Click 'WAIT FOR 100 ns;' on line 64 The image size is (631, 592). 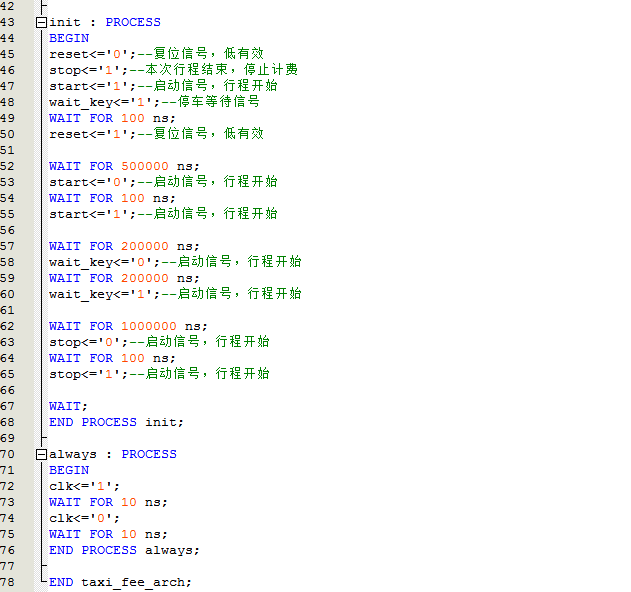coord(112,359)
